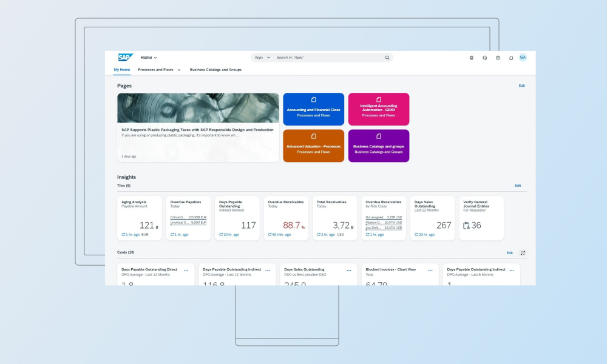
Task: Open Days Sales Outstanding card overflow menu
Action: (x=350, y=269)
